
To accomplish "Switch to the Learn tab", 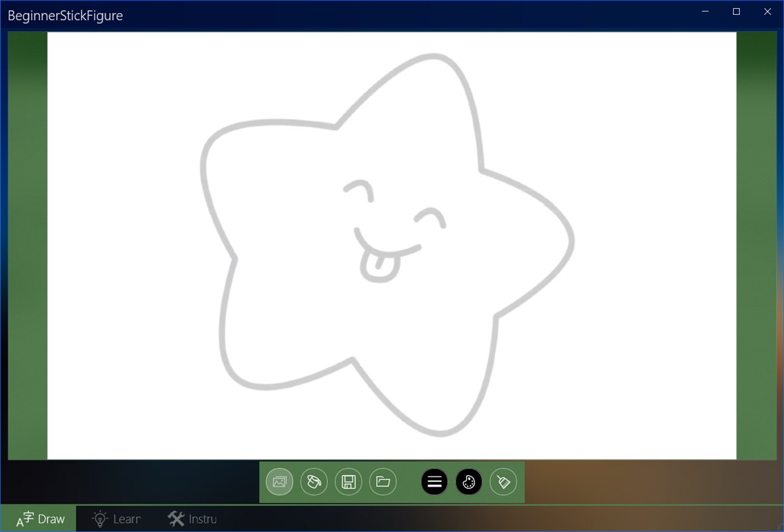I will click(x=116, y=518).
